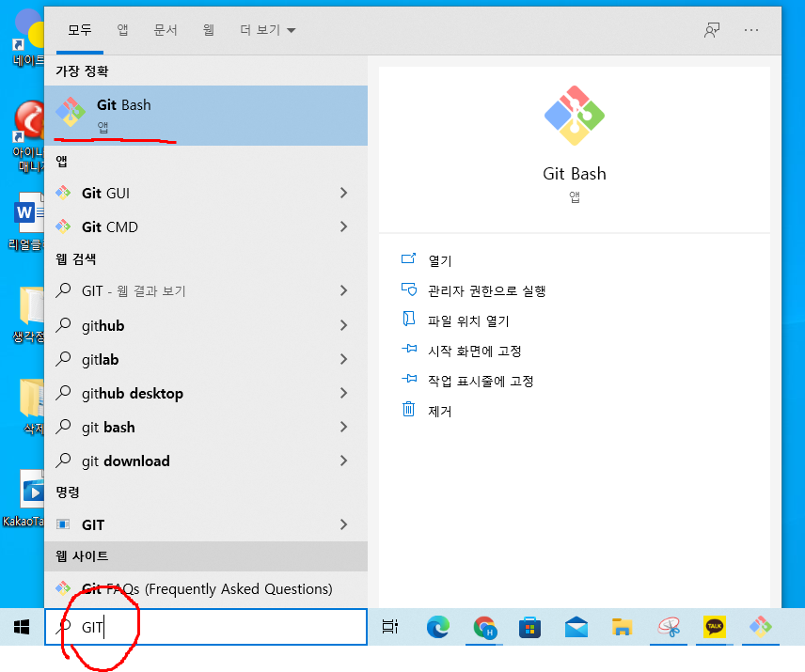This screenshot has width=805, height=672.
Task: Select the 문서 tab
Action: [x=166, y=30]
